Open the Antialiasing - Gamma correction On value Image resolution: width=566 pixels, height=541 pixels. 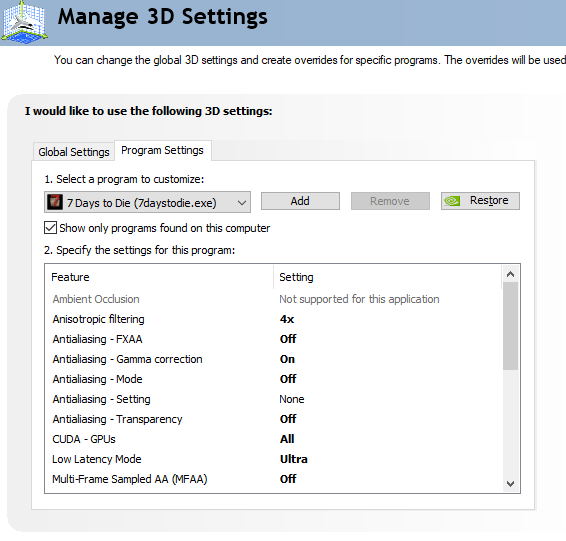pyautogui.click(x=287, y=359)
